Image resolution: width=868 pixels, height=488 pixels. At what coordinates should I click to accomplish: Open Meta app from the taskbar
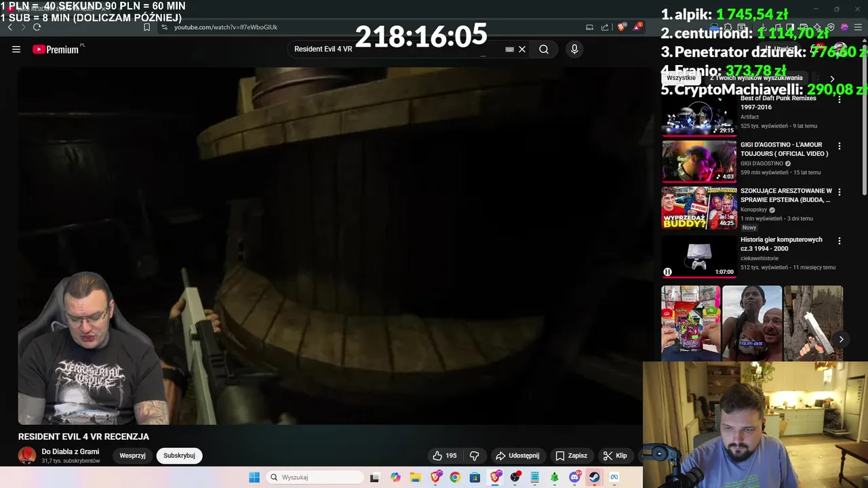pyautogui.click(x=614, y=477)
